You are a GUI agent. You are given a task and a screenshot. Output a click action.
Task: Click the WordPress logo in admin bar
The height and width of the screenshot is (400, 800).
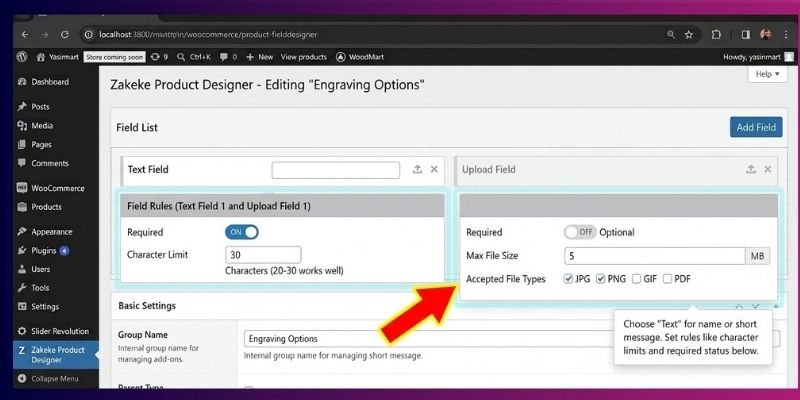[22, 57]
